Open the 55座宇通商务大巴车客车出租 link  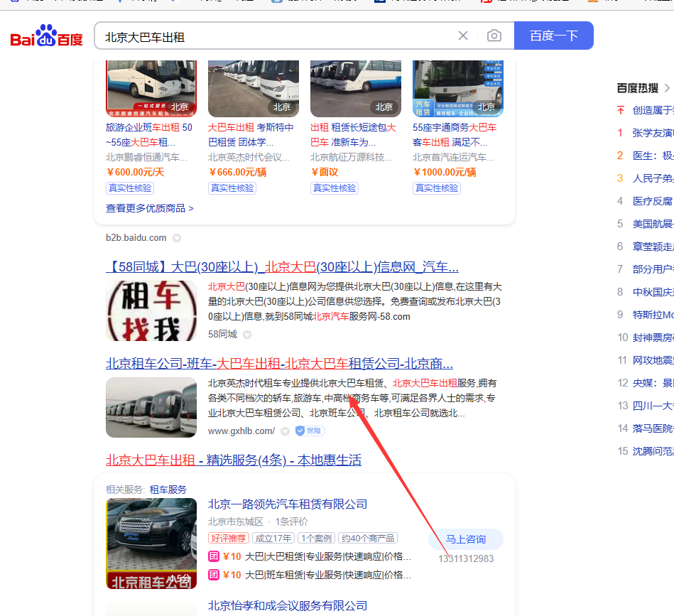[455, 134]
